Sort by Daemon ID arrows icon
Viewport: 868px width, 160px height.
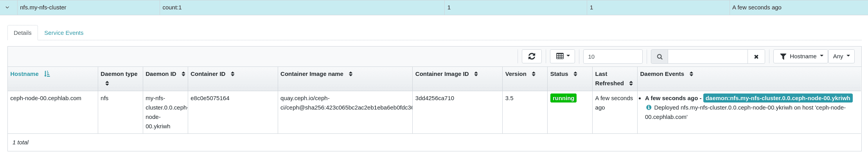tap(183, 74)
